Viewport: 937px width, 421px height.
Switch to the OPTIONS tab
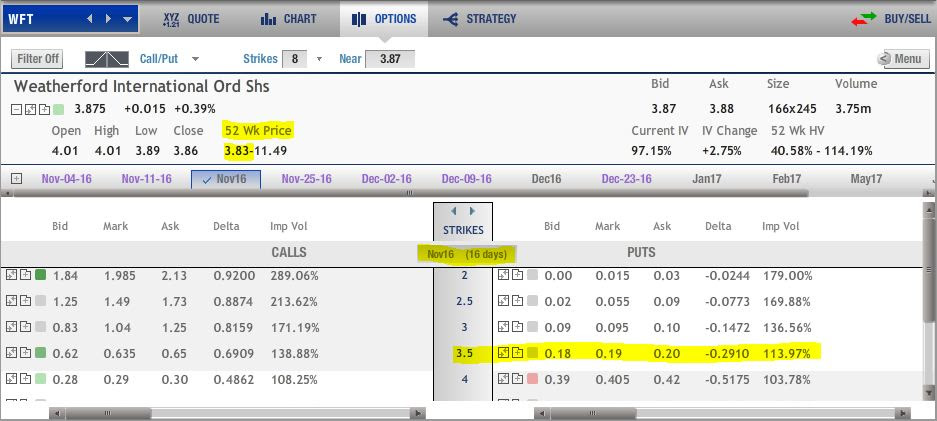[384, 19]
